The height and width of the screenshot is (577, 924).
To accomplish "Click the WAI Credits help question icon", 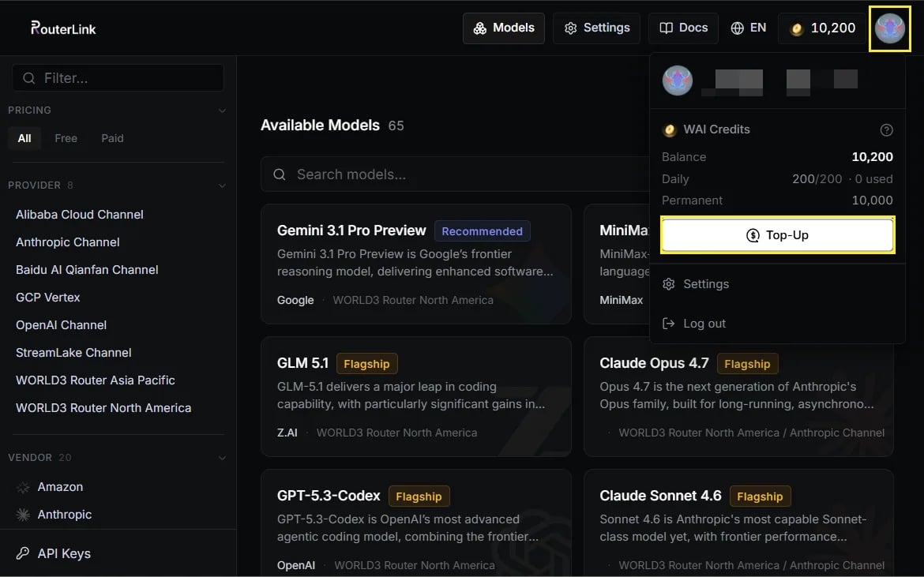I will coord(886,130).
